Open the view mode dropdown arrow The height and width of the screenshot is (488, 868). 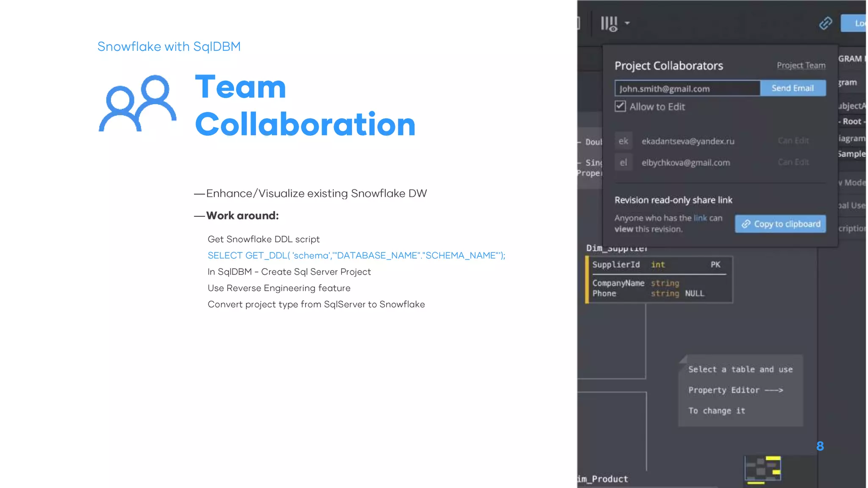(627, 23)
